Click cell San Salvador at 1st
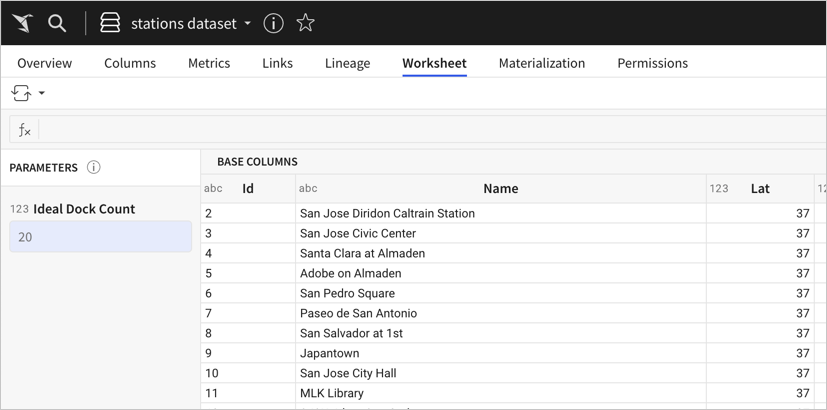The image size is (827, 410). (x=501, y=333)
